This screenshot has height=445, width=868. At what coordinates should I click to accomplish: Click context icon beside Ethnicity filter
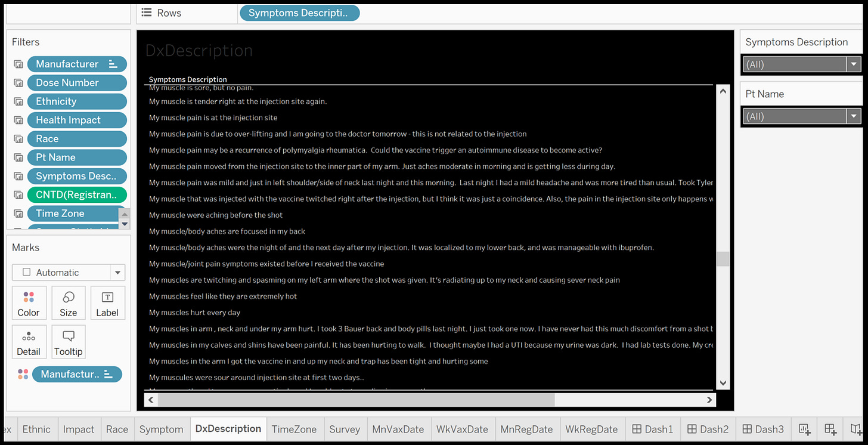point(18,101)
